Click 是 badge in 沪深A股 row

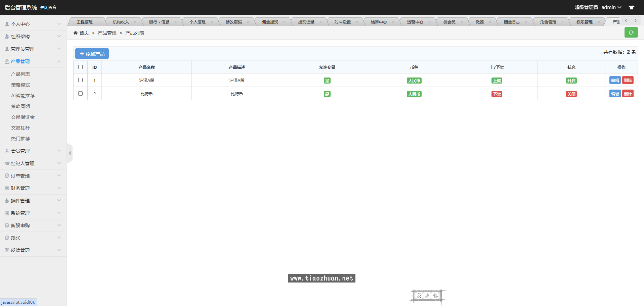(327, 81)
